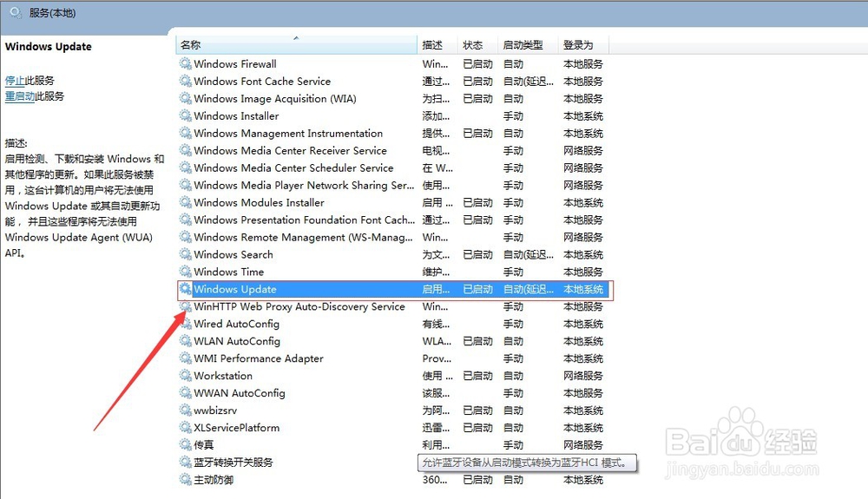Viewport: 868px width, 499px height.
Task: Select the Windows Time service name
Action: (x=229, y=272)
